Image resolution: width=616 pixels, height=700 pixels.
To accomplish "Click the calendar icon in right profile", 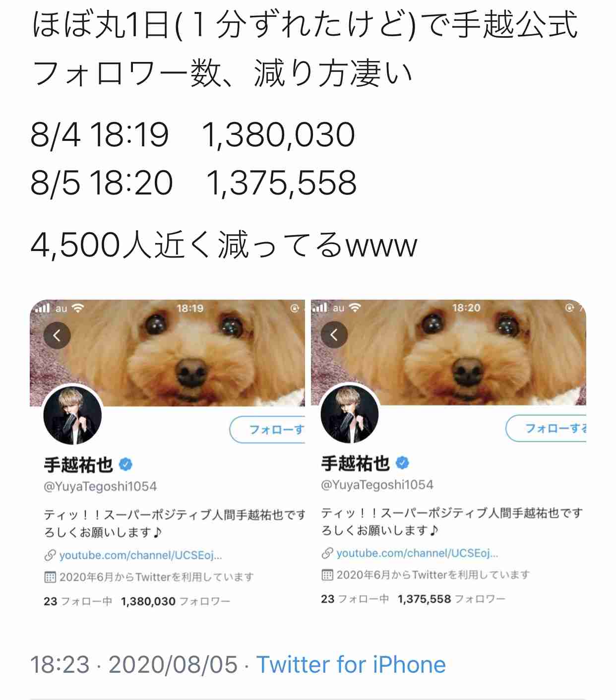I will (327, 575).
